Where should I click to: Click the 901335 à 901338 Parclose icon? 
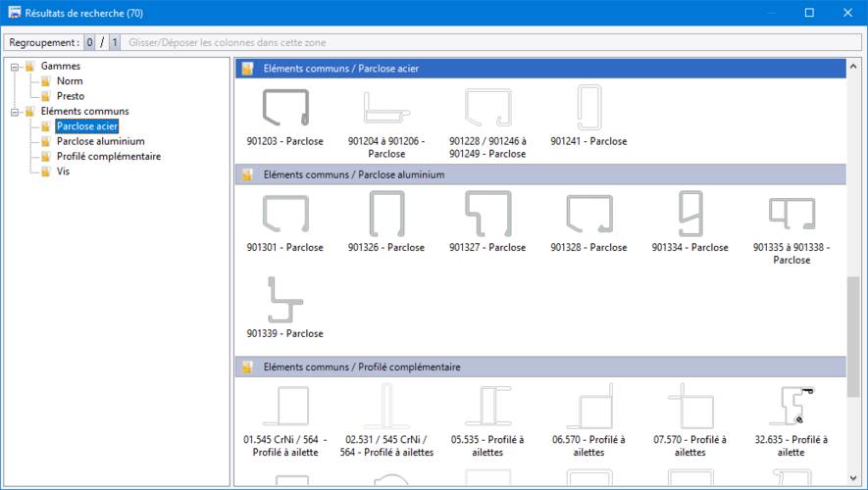(791, 214)
